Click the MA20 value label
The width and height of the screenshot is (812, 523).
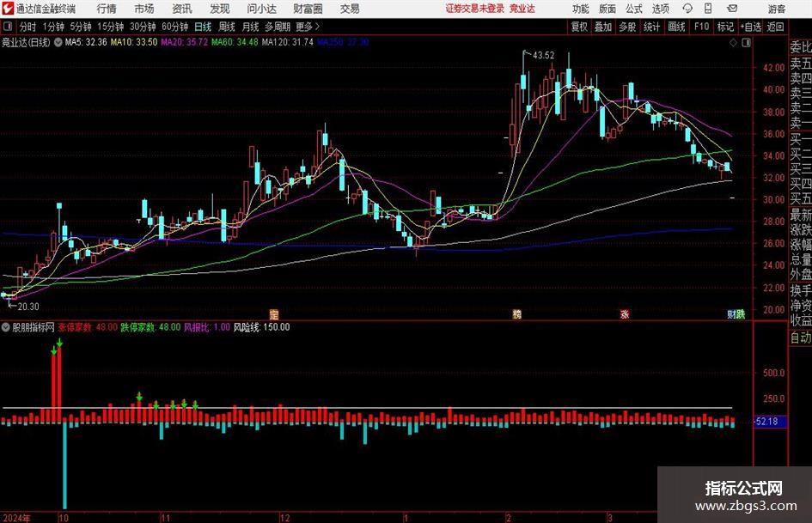pyautogui.click(x=185, y=42)
